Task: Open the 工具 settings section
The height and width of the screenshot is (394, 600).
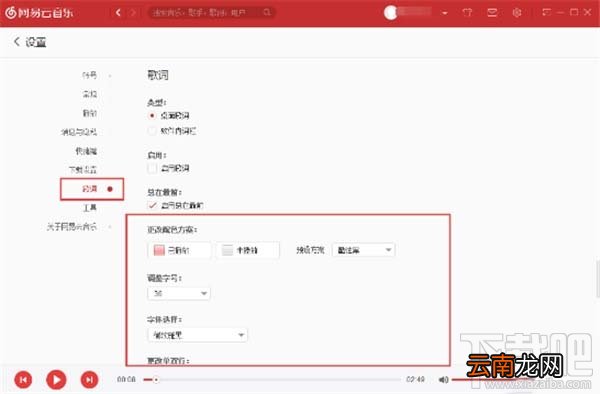Action: tap(90, 207)
